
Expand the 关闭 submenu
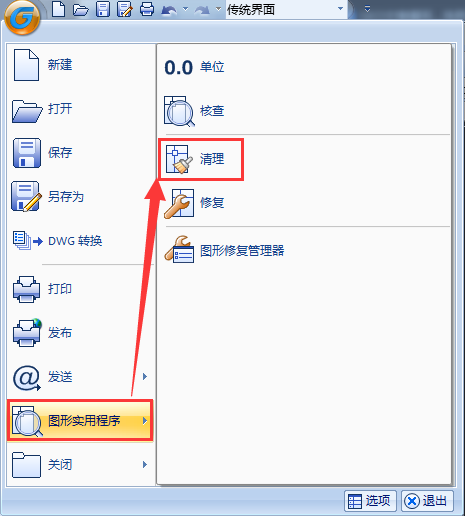click(80, 465)
